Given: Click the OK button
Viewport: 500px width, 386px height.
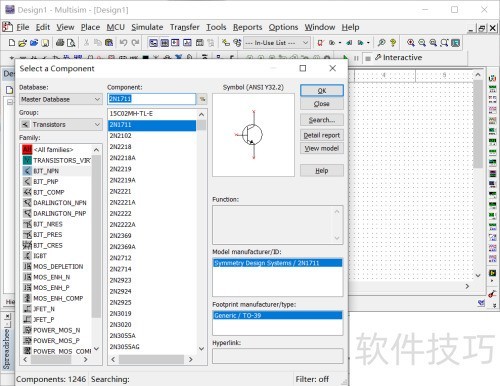Looking at the screenshot, I should point(322,91).
